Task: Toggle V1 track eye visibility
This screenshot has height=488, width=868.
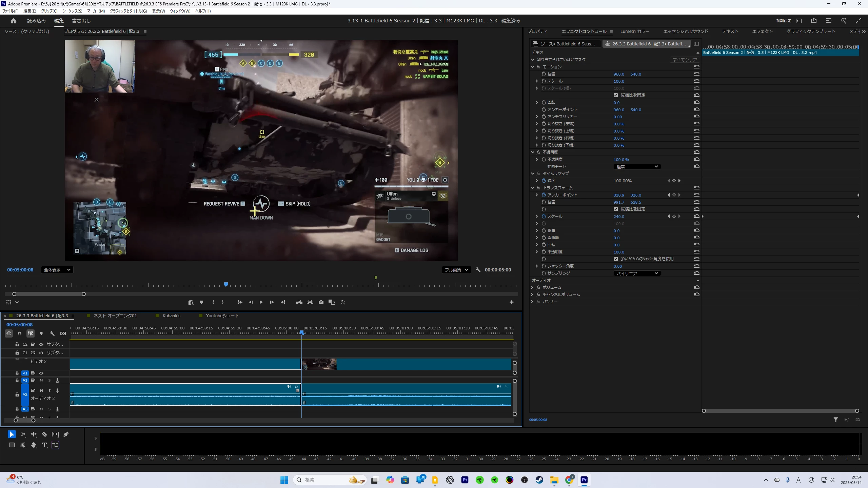Action: pos(41,373)
